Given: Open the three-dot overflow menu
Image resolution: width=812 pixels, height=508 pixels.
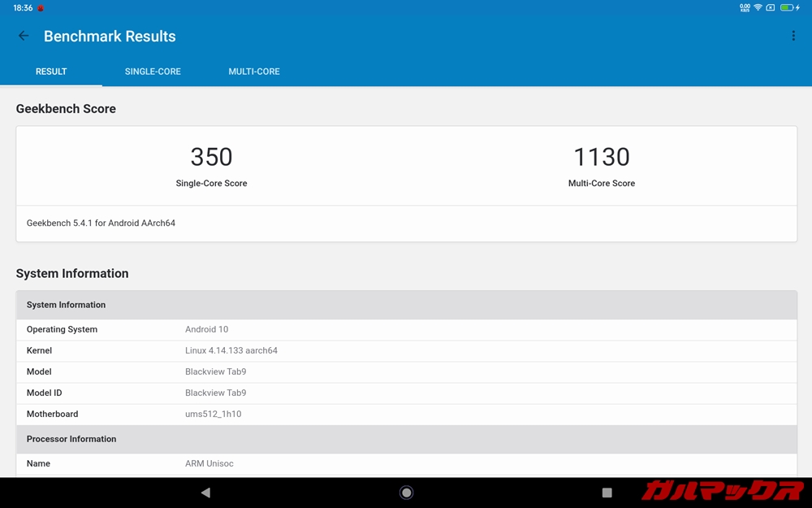Looking at the screenshot, I should (x=793, y=36).
